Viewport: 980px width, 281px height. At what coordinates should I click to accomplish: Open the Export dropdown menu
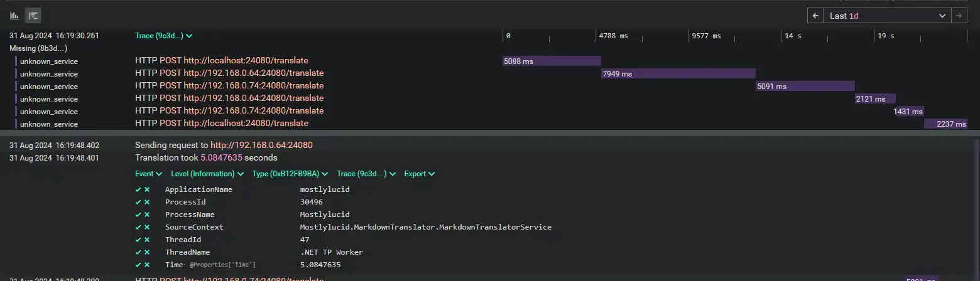point(420,174)
